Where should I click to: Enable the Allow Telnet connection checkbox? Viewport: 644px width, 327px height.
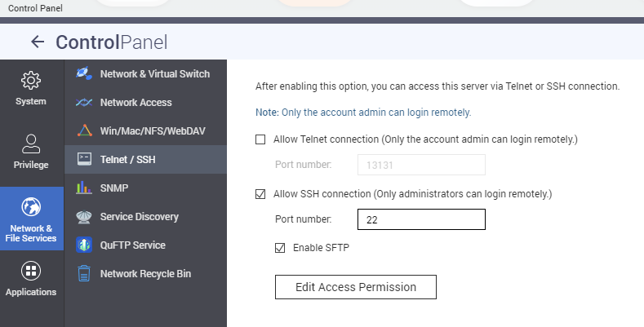[x=260, y=139]
